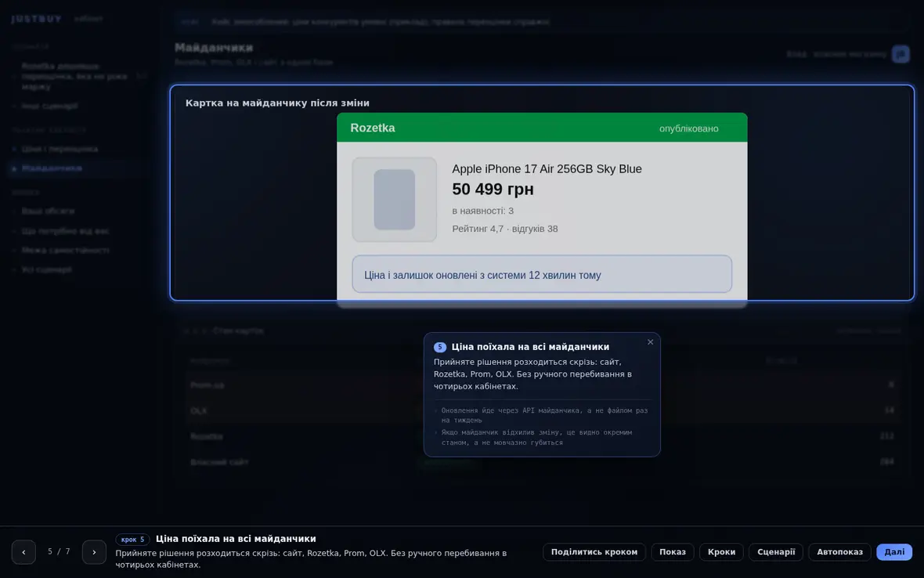Click the iPhone product thumbnail image

[x=394, y=199]
